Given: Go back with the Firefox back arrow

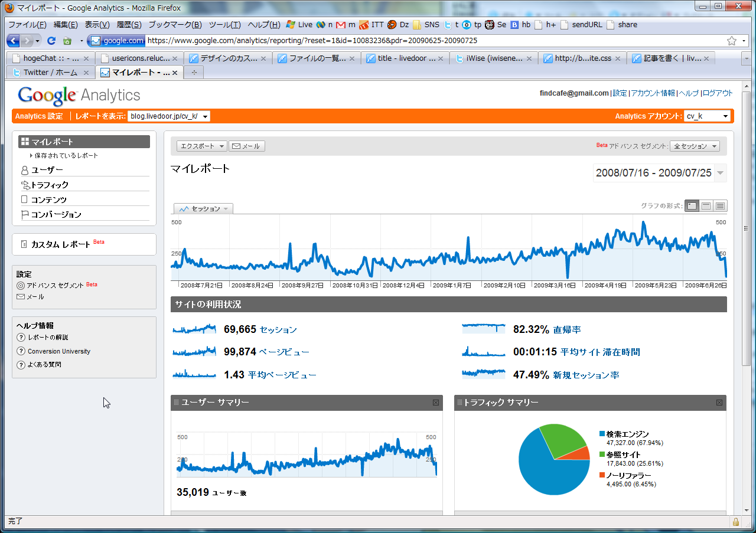Looking at the screenshot, I should (13, 41).
